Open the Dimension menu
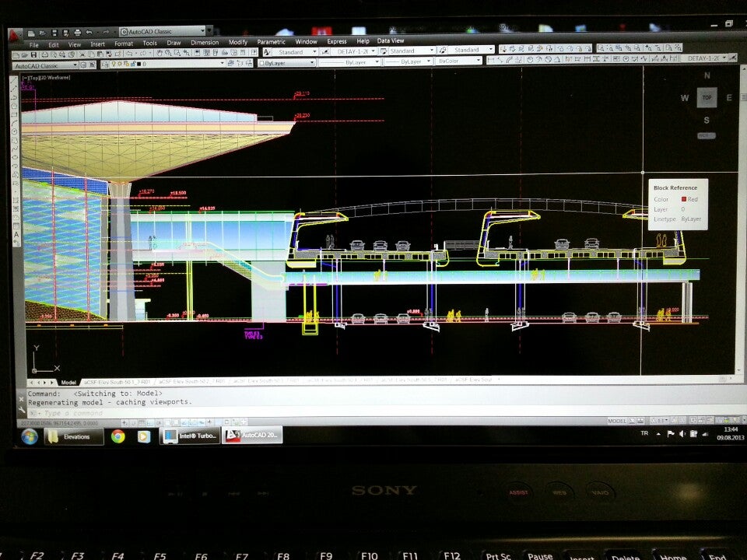The image size is (747, 560). point(205,42)
